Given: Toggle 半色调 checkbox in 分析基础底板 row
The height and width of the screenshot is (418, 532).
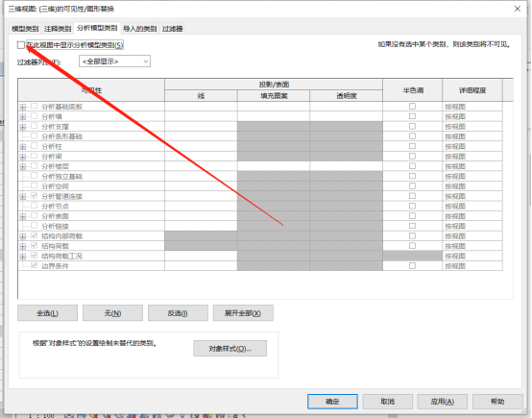Looking at the screenshot, I should tap(412, 107).
